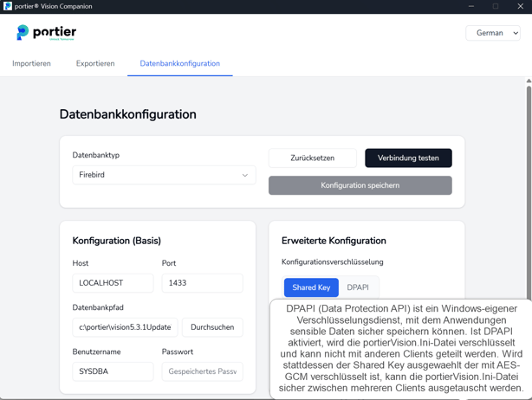
Task: Select Shared Key encryption option
Action: click(311, 287)
